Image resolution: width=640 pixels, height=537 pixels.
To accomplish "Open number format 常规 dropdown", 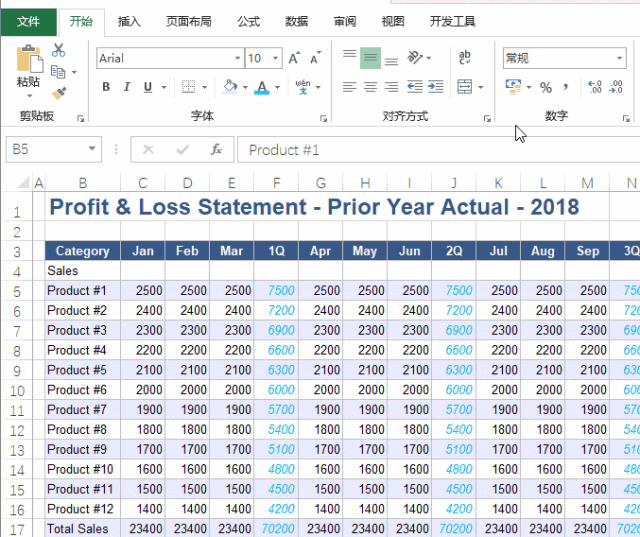I will point(620,58).
